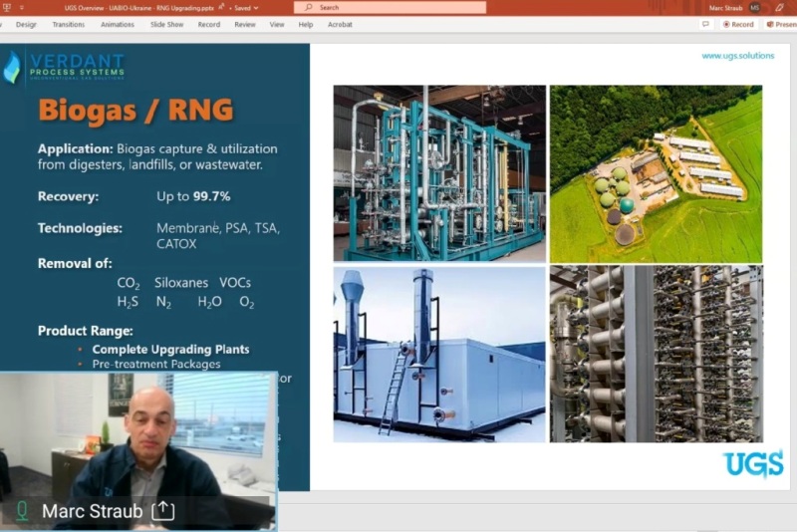Screen dimensions: 797x532
Task: Open the Acrobat ribbon tab
Action: [x=340, y=24]
